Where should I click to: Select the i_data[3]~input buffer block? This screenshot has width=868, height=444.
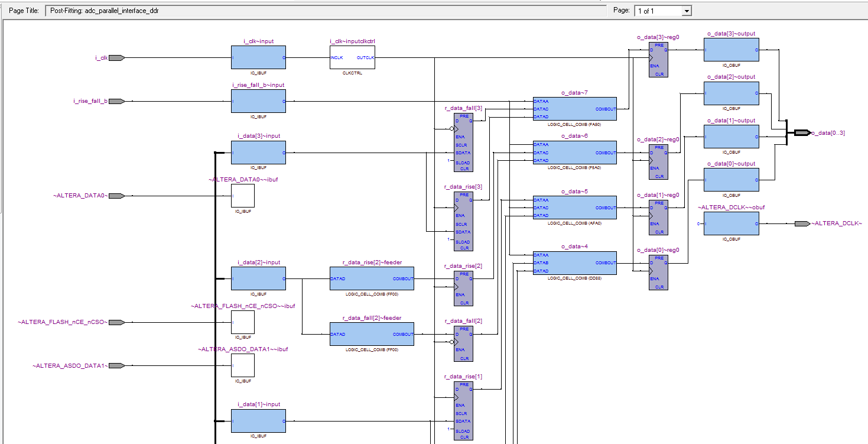click(x=258, y=153)
